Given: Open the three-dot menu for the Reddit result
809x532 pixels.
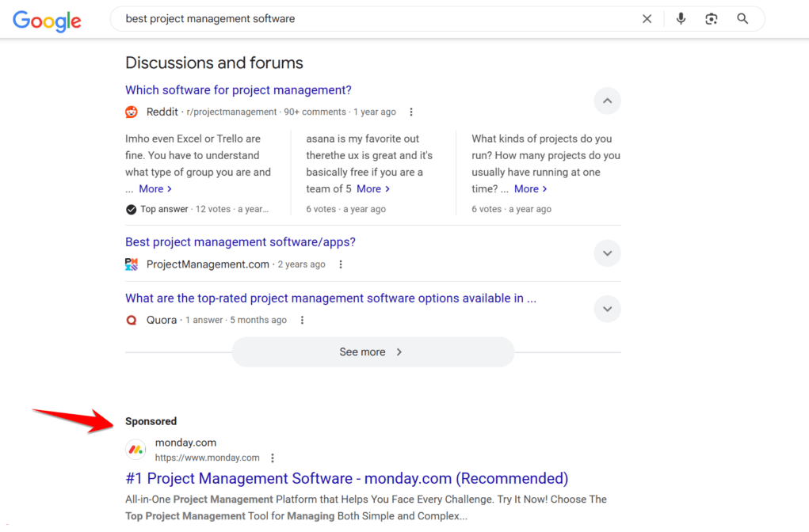Looking at the screenshot, I should (411, 112).
